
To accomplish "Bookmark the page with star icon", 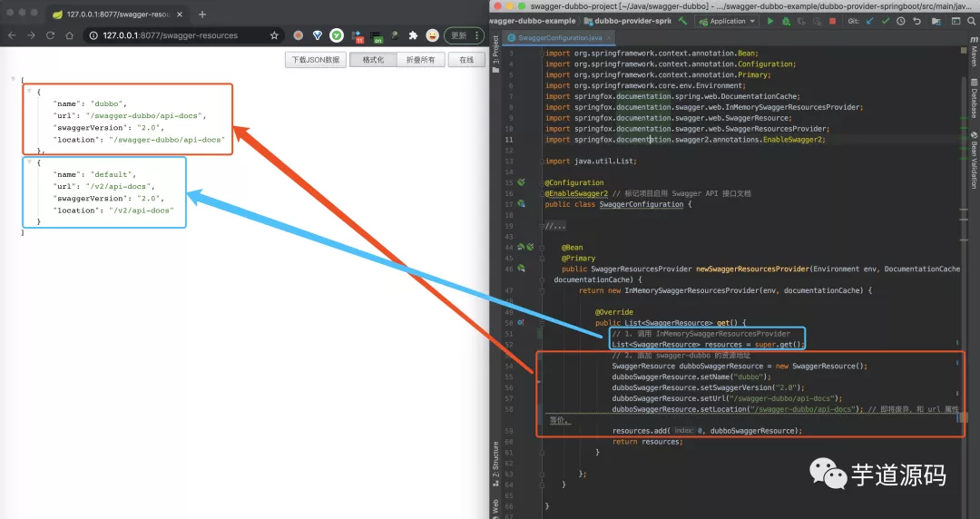I will (275, 35).
